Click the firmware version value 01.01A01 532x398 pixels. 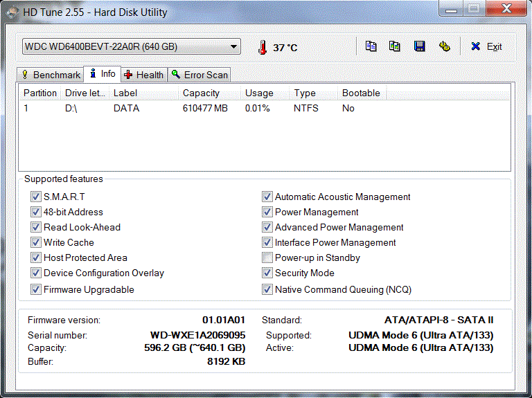[x=224, y=320]
